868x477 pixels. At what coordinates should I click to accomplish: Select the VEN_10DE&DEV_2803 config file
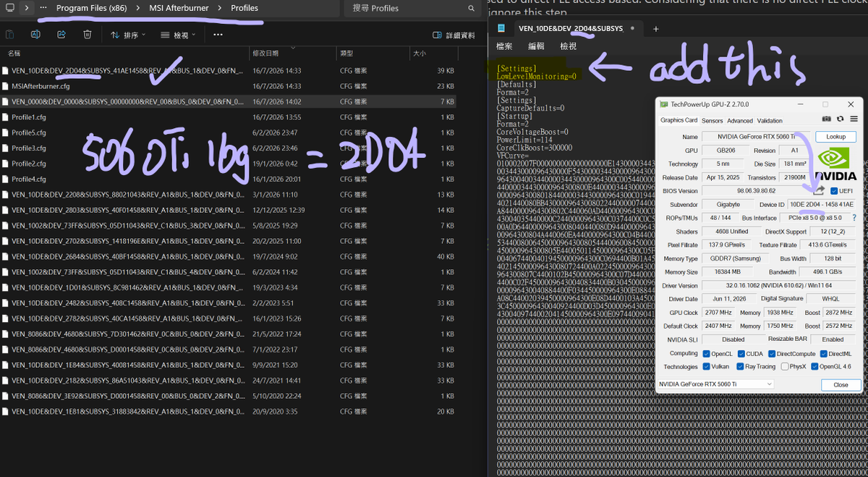229,210
